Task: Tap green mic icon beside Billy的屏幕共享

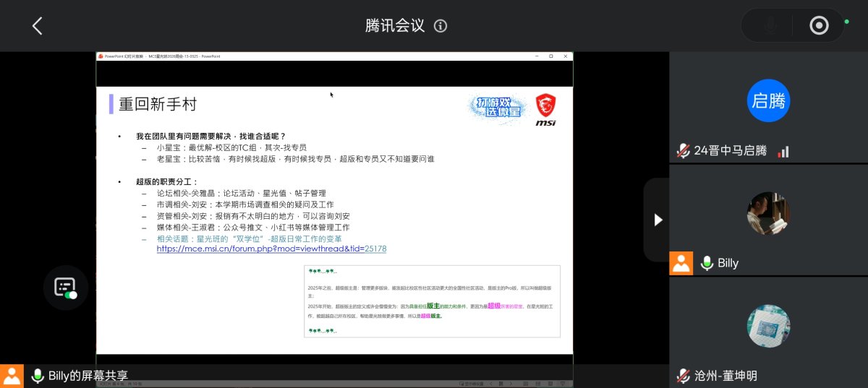Action: click(x=37, y=376)
